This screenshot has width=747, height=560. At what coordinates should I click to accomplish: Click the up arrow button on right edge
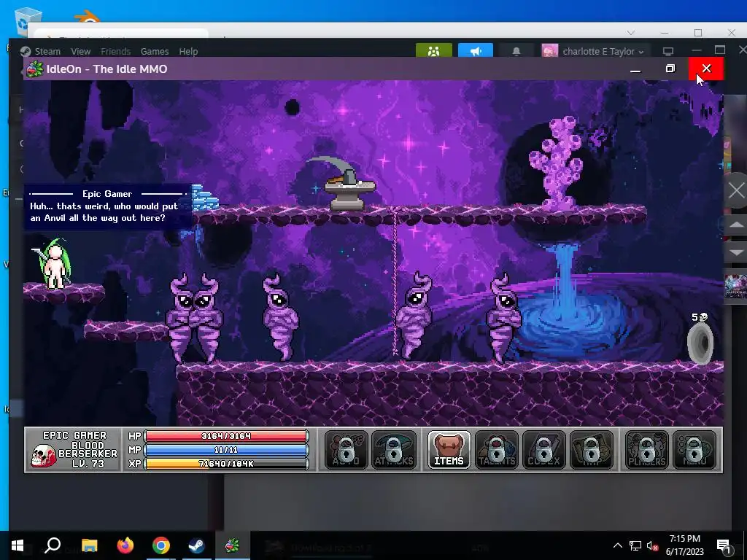pyautogui.click(x=736, y=225)
